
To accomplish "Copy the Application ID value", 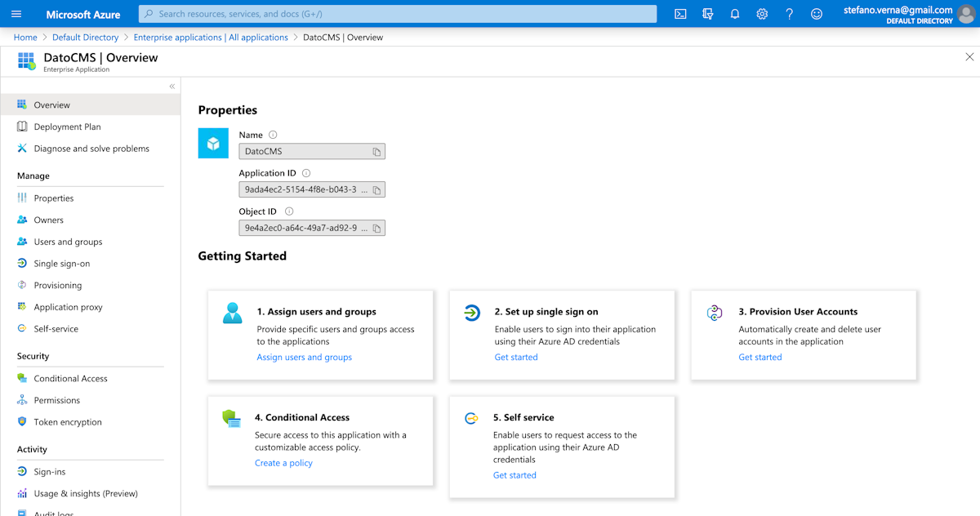I will pos(376,189).
